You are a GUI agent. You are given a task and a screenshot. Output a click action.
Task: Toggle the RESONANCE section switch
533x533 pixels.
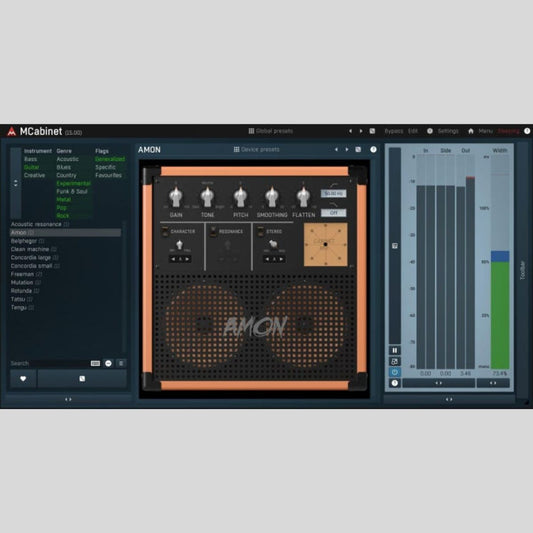click(x=213, y=231)
